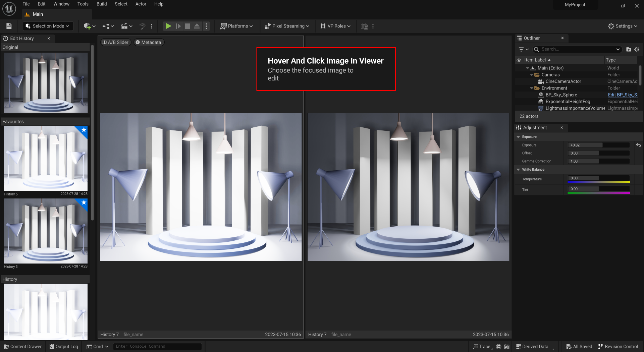
Task: Close the Adjustment panel
Action: 562,128
